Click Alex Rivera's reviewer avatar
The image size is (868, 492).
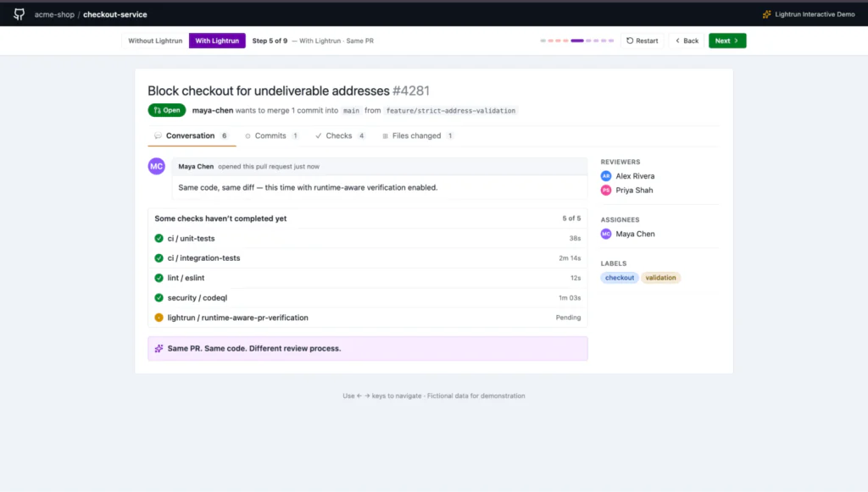point(606,176)
